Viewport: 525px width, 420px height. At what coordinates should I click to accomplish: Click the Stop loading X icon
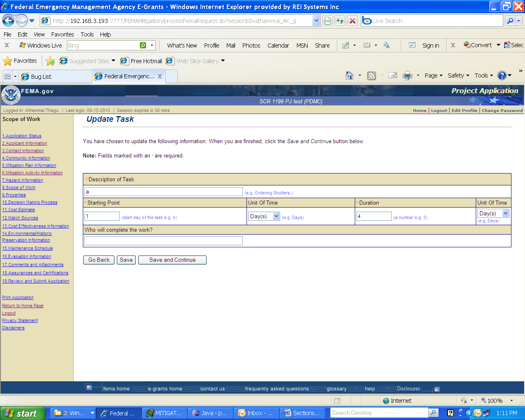click(x=352, y=21)
